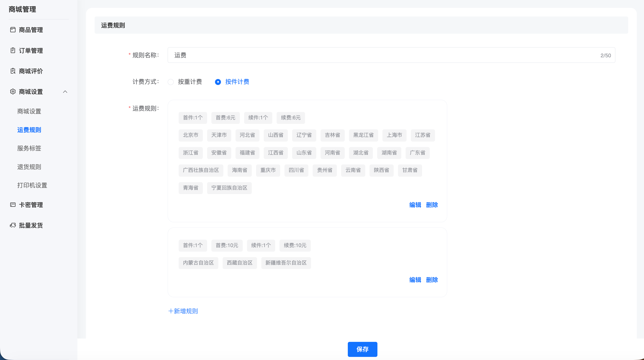The width and height of the screenshot is (644, 360).
Task: Open 批量发货 in the sidebar
Action: tap(31, 225)
